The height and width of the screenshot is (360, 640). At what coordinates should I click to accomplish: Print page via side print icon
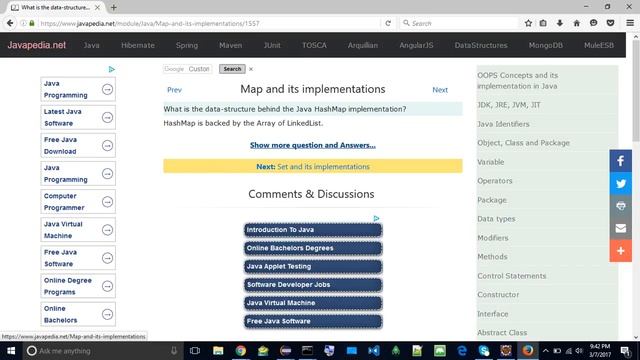(x=621, y=206)
